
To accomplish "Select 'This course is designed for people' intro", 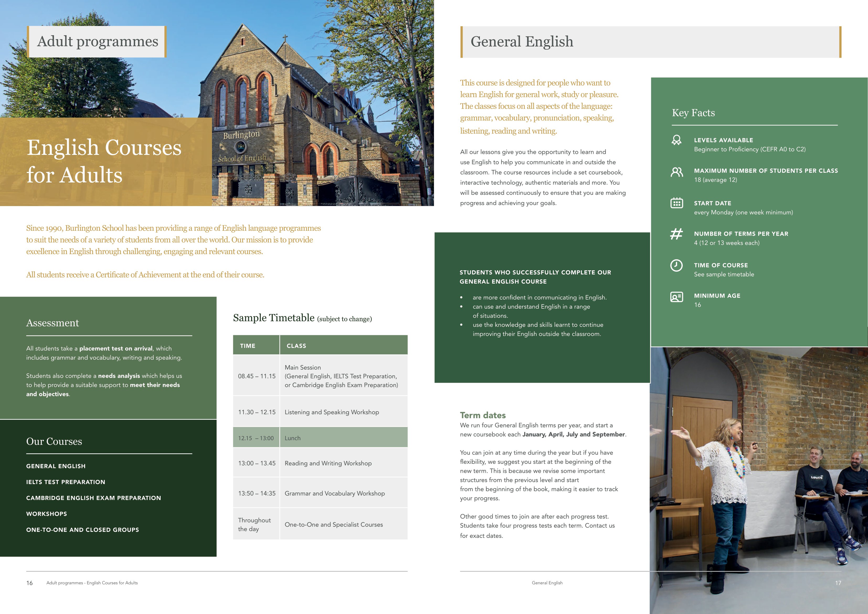I will (539, 107).
